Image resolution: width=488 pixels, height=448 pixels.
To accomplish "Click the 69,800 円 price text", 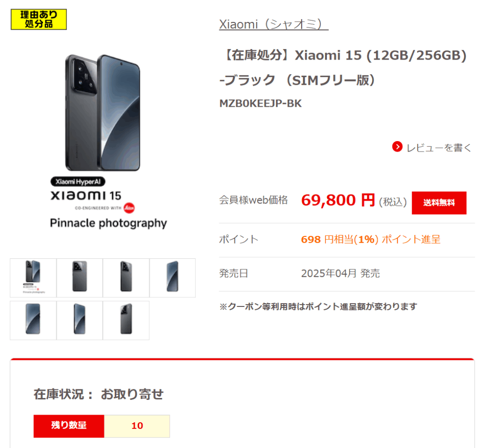I will click(x=338, y=200).
